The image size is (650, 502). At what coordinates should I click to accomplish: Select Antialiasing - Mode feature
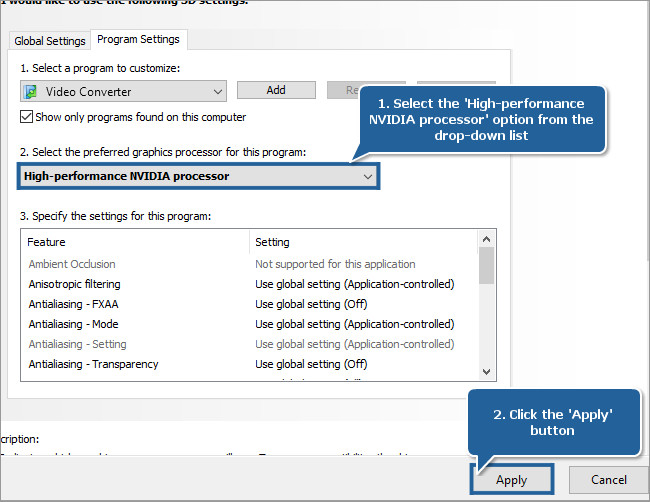(x=73, y=324)
